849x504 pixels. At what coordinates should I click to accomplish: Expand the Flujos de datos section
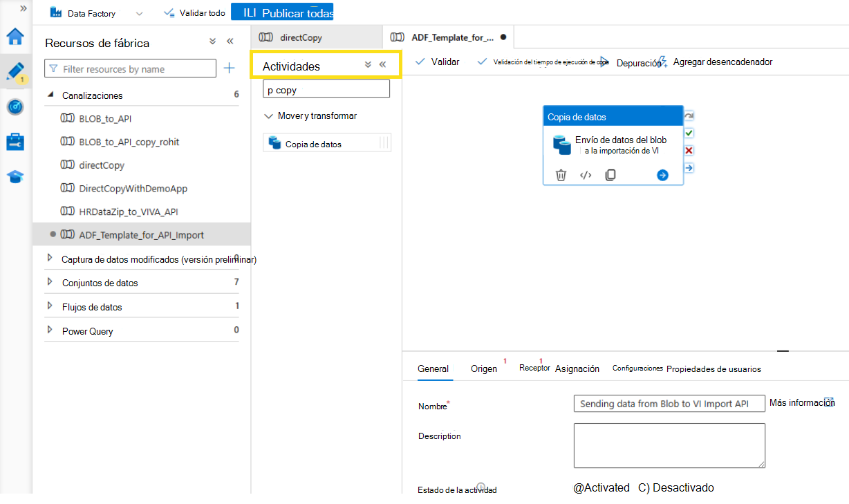point(49,305)
